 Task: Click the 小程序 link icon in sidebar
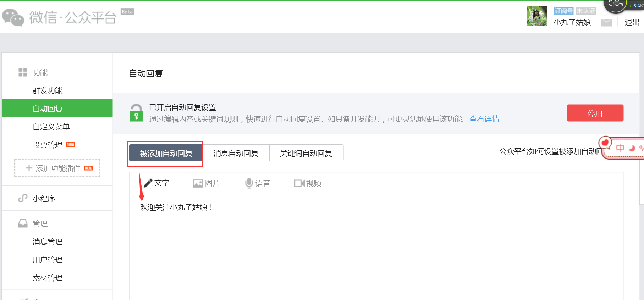coord(23,198)
